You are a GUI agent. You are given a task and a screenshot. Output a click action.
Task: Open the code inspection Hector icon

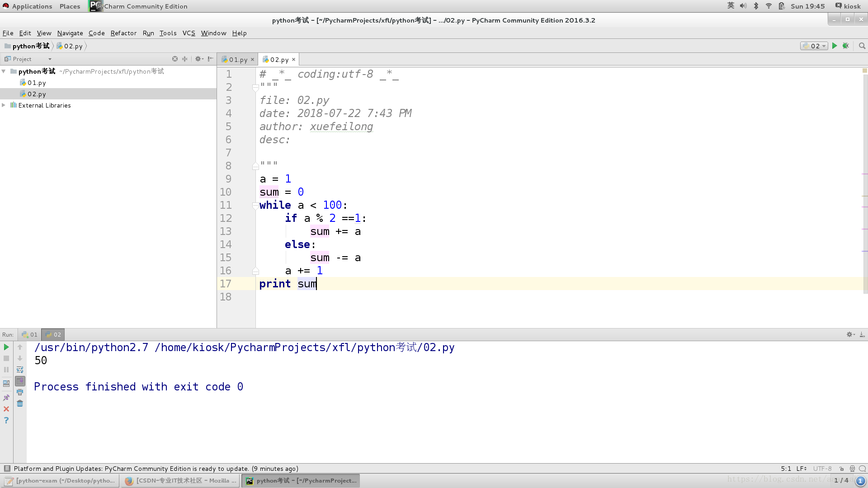point(852,469)
